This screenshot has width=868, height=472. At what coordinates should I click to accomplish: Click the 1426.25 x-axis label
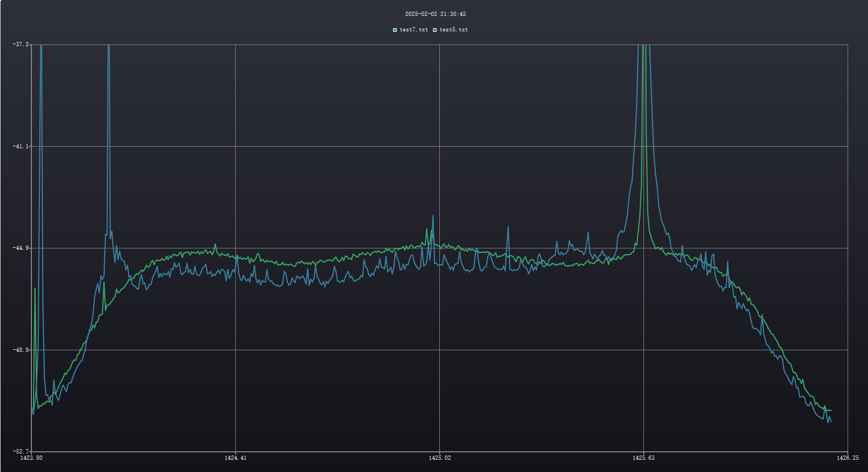847,458
